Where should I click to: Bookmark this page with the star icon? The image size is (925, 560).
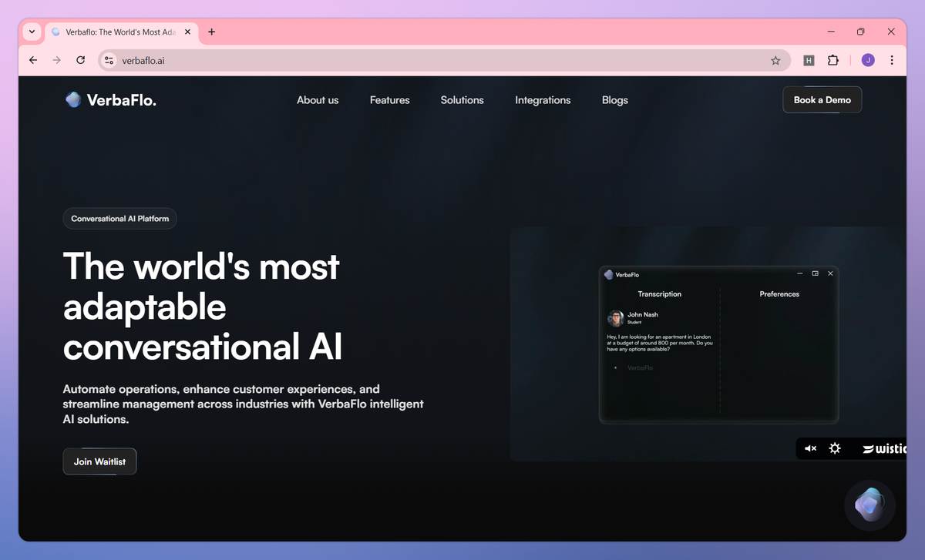[775, 60]
